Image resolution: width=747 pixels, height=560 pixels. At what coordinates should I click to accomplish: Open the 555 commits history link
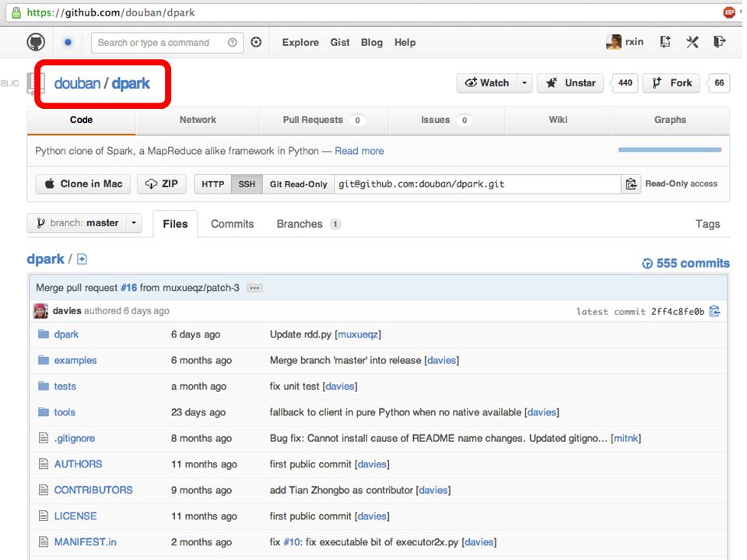(x=686, y=264)
